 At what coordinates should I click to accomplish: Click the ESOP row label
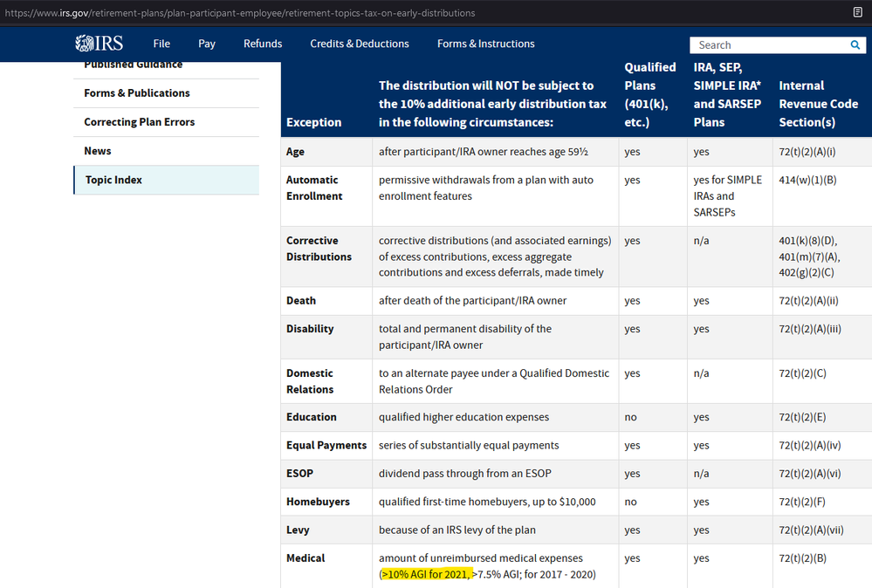299,474
